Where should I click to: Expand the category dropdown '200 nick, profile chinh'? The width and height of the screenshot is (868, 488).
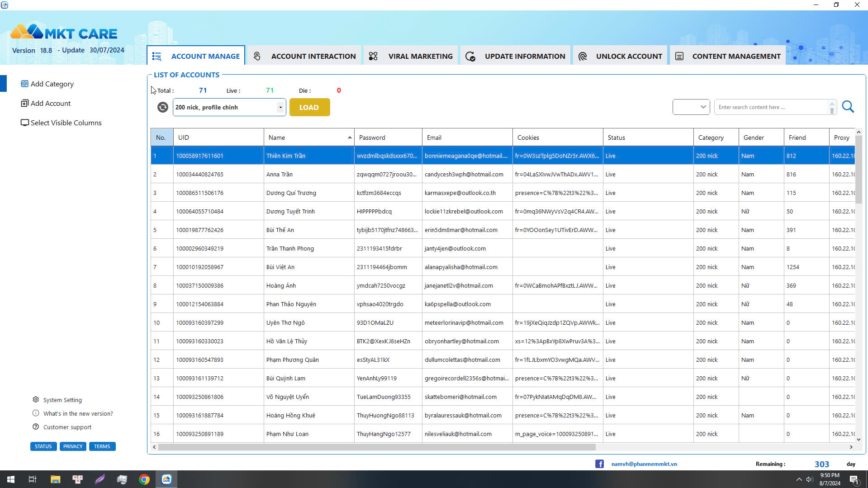click(x=280, y=107)
